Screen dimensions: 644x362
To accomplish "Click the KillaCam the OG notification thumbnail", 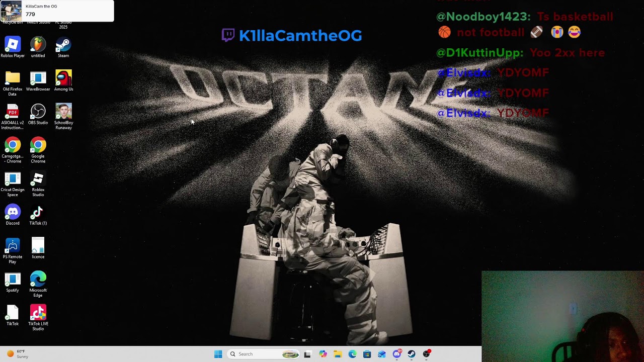I will click(x=11, y=11).
